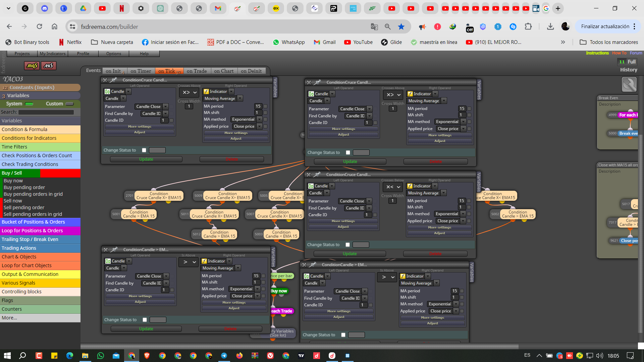This screenshot has width=644, height=362.
Task: Click pin icon of top-left ConditionCruce dialog
Action: point(113,80)
